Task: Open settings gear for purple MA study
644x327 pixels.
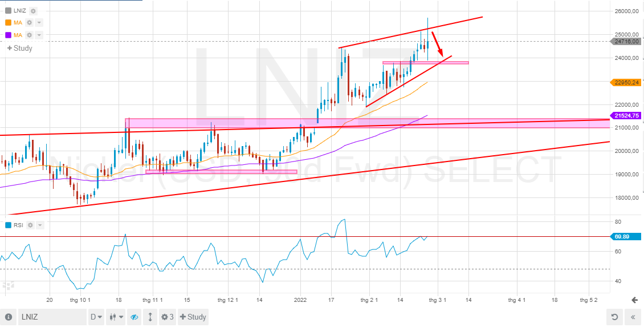Action: pyautogui.click(x=30, y=35)
